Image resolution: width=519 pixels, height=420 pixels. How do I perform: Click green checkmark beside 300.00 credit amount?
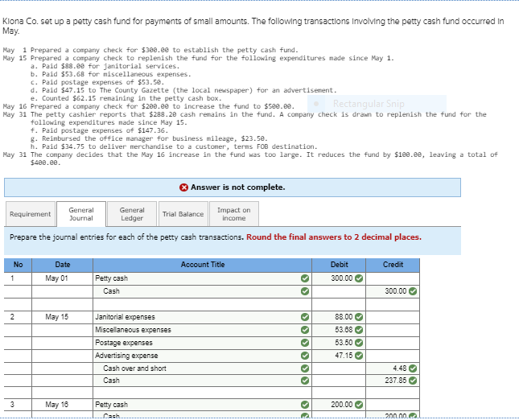click(x=413, y=291)
